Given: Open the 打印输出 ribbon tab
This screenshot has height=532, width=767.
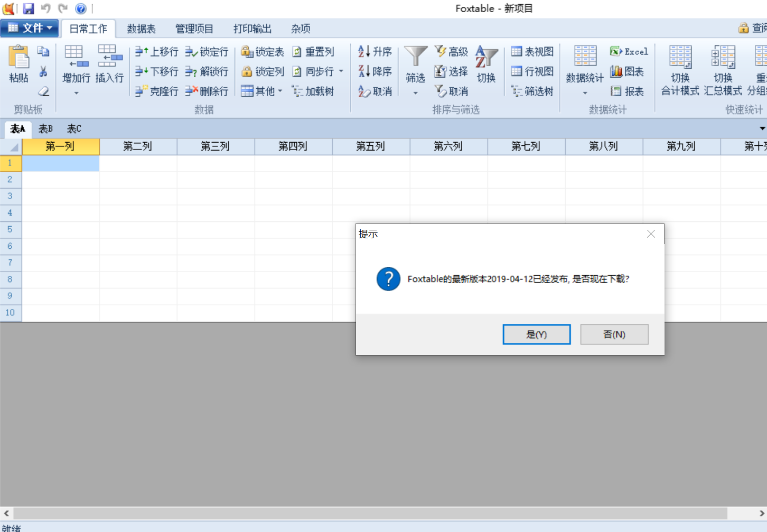Looking at the screenshot, I should [252, 29].
